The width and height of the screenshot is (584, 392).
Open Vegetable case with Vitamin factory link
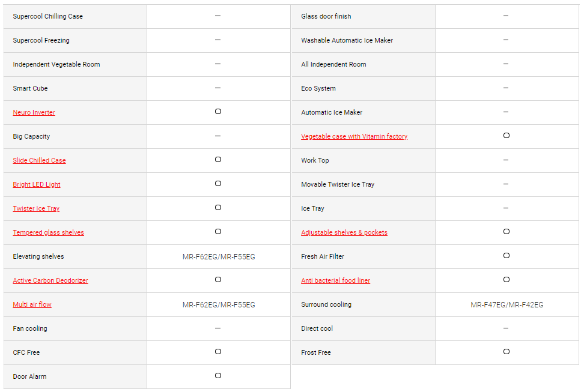click(x=354, y=136)
